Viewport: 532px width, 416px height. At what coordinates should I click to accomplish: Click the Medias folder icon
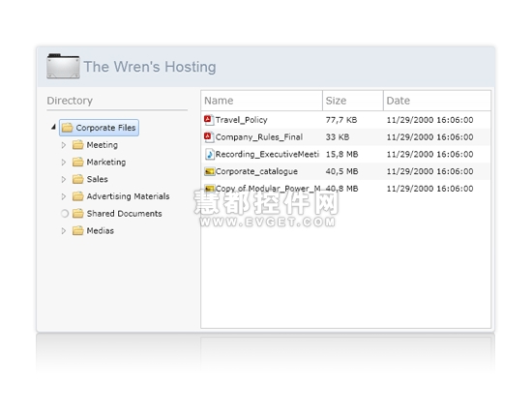point(77,230)
